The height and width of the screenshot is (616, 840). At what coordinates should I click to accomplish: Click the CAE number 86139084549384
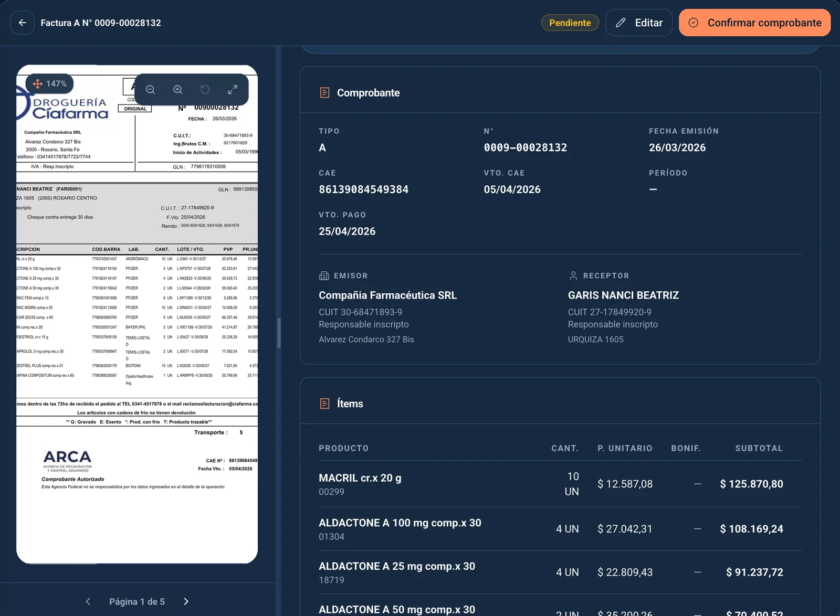pyautogui.click(x=363, y=189)
